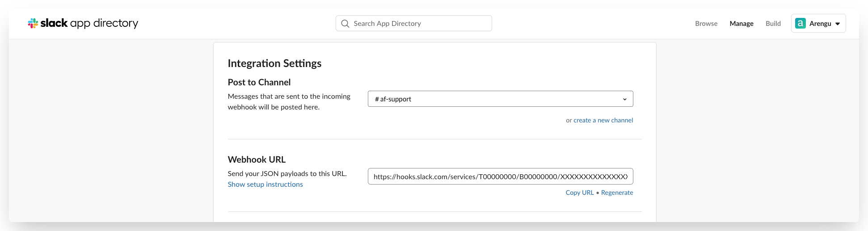The height and width of the screenshot is (231, 868).
Task: Open the channel dropdown chevron arrow
Action: coord(624,99)
